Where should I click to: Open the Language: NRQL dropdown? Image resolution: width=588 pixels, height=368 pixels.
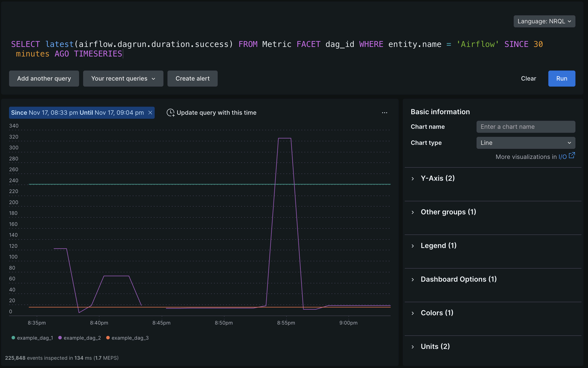click(544, 21)
